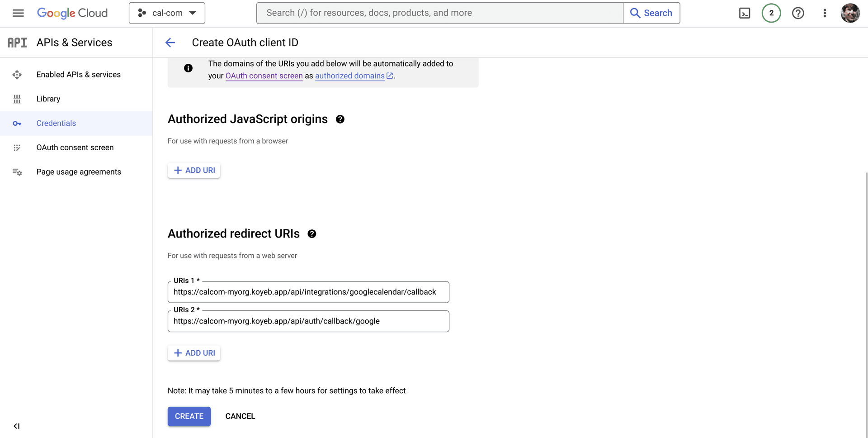Image resolution: width=868 pixels, height=438 pixels.
Task: Expand the cal-com project selector dropdown
Action: click(167, 13)
